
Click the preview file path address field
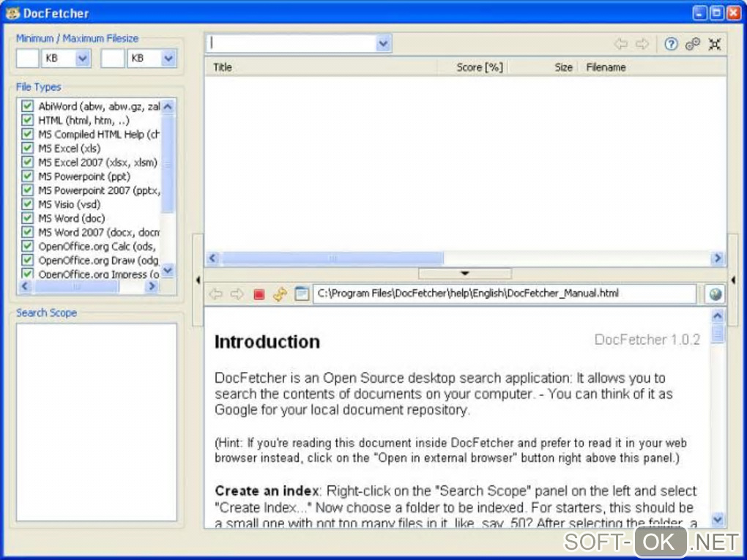(x=505, y=294)
